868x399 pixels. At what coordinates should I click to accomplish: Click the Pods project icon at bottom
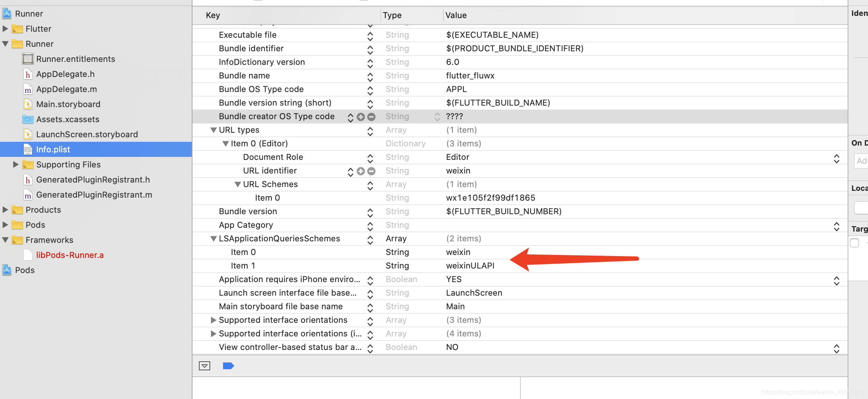point(7,270)
